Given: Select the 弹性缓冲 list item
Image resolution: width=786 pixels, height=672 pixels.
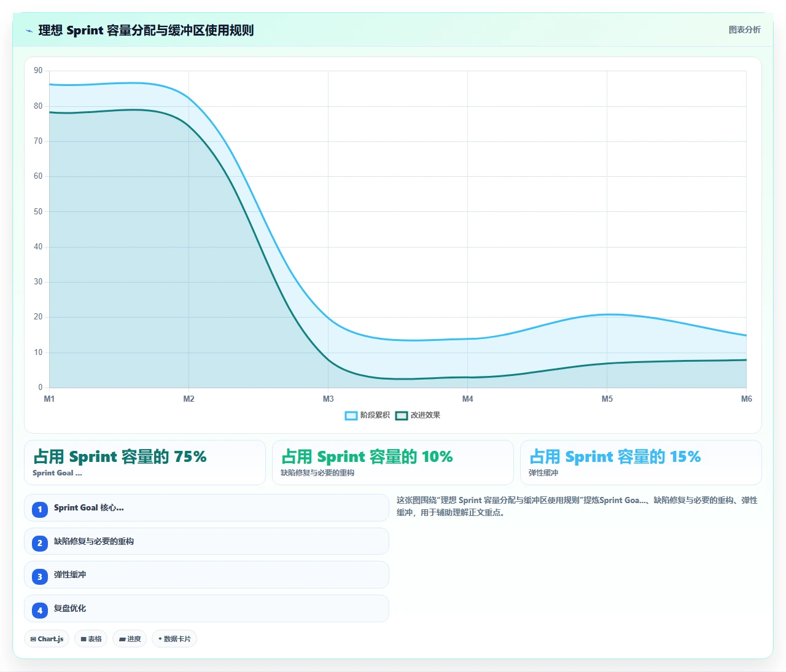Looking at the screenshot, I should [206, 574].
